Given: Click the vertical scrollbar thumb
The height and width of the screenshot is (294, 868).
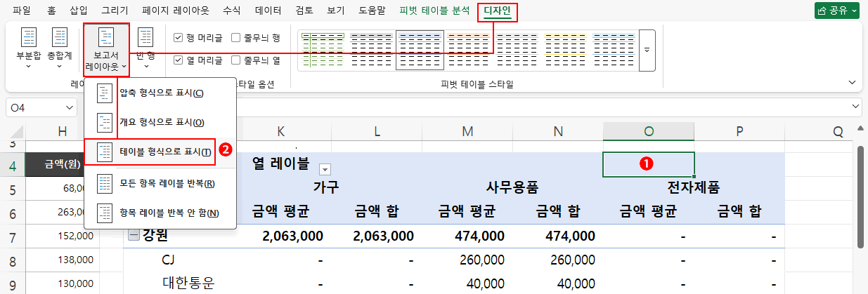Looking at the screenshot, I should (861, 196).
